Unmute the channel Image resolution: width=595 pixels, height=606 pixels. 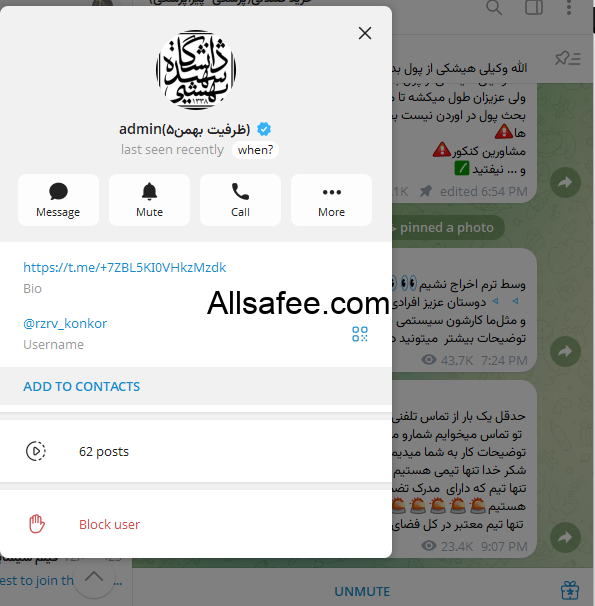362,591
